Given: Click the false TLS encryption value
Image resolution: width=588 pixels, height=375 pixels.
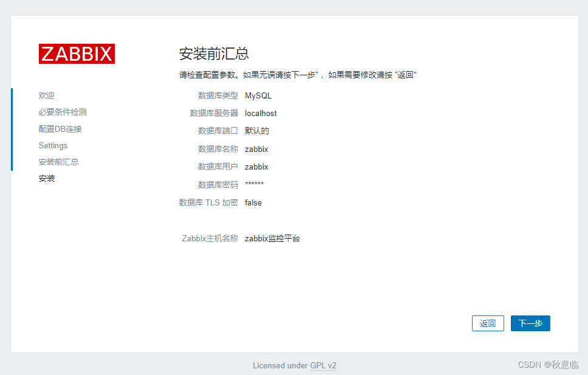Looking at the screenshot, I should click(253, 202).
